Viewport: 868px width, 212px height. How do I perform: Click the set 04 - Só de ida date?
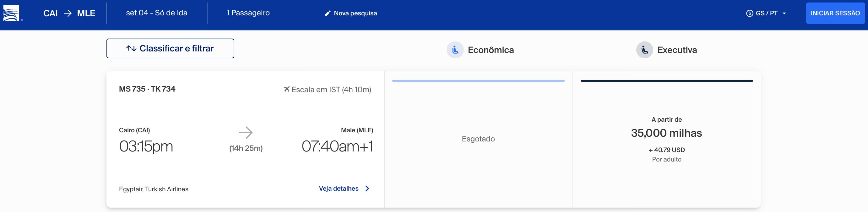(x=157, y=13)
